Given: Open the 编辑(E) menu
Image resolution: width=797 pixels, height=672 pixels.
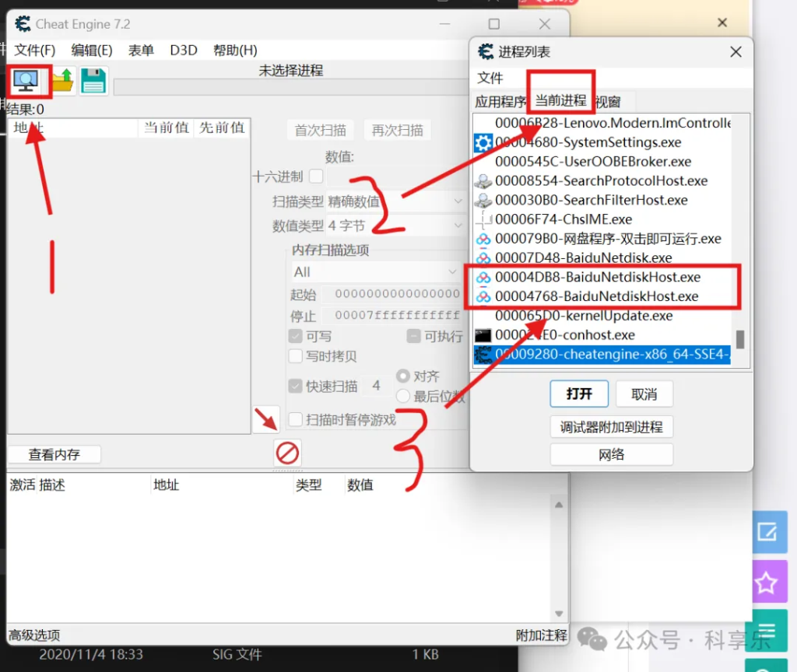Looking at the screenshot, I should point(92,51).
